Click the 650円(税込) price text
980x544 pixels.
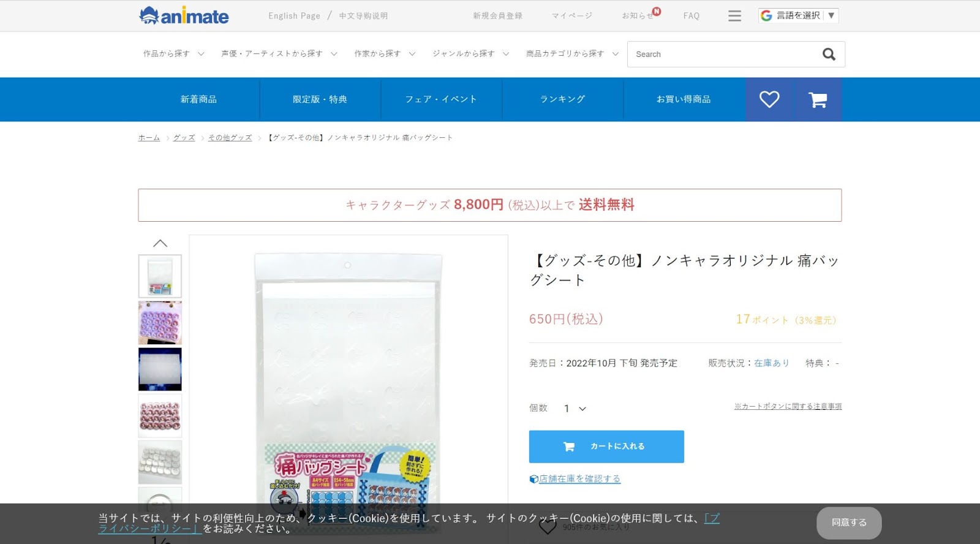[x=566, y=319]
